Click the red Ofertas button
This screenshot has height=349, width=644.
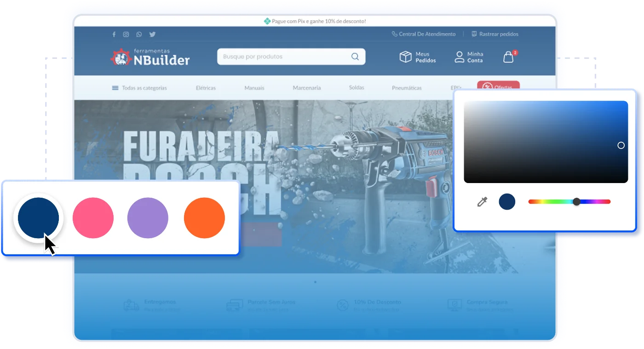(498, 86)
